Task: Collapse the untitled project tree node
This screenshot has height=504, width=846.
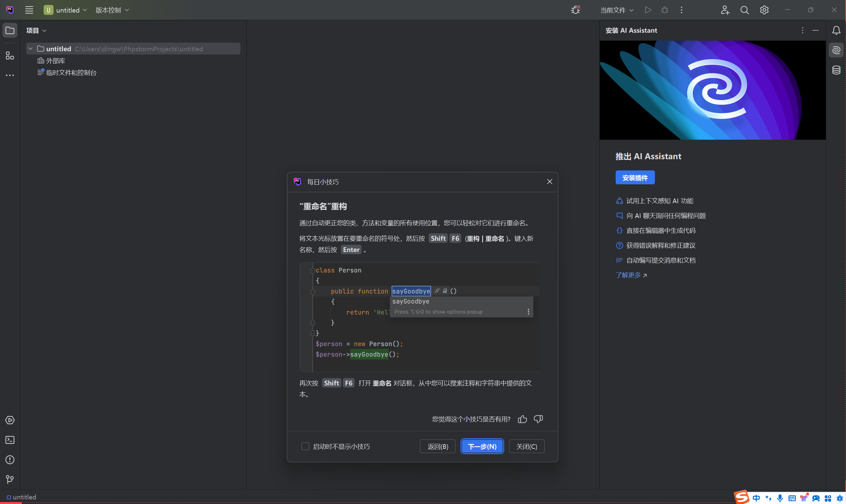Action: pos(31,49)
